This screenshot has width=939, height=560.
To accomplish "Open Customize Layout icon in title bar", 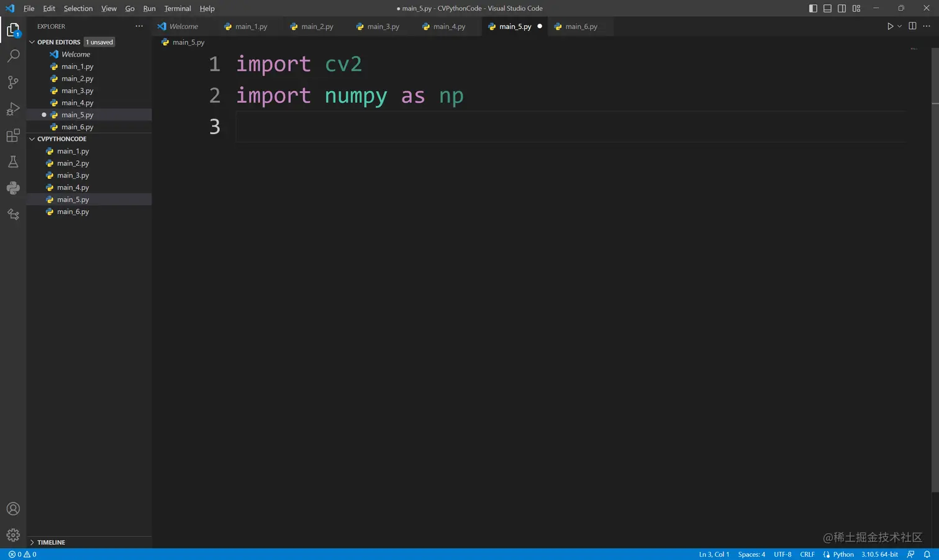I will (x=856, y=8).
